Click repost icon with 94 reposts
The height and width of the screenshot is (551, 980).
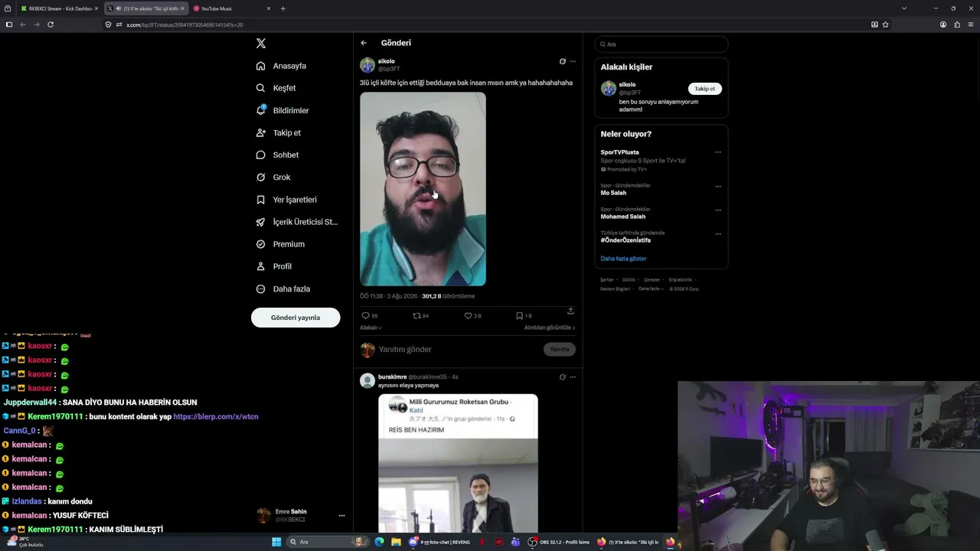click(x=416, y=315)
